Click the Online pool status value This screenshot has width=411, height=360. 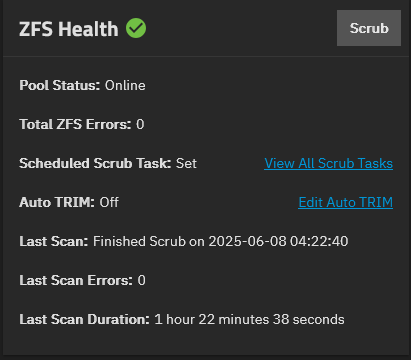125,85
